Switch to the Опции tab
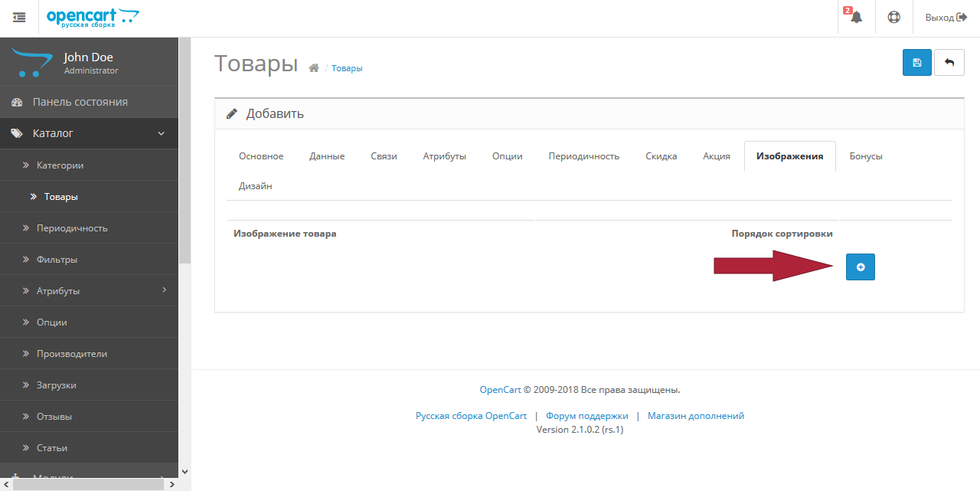The image size is (980, 491). pyautogui.click(x=508, y=156)
